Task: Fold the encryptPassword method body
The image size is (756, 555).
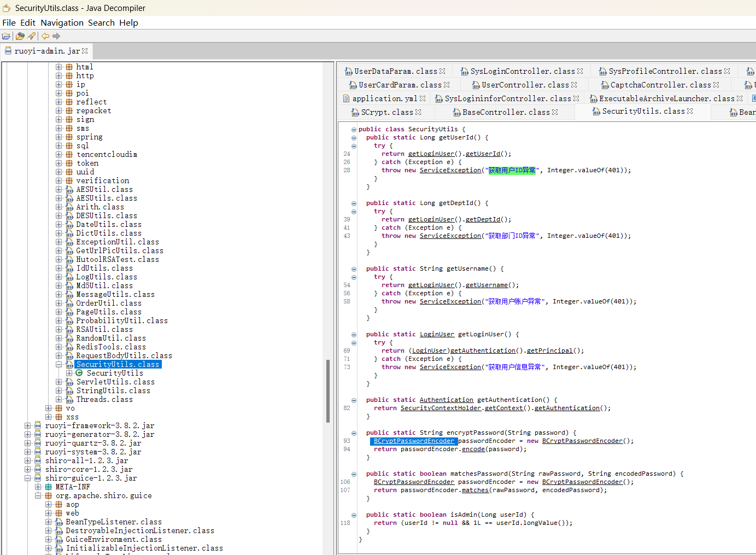Action: coord(354,433)
